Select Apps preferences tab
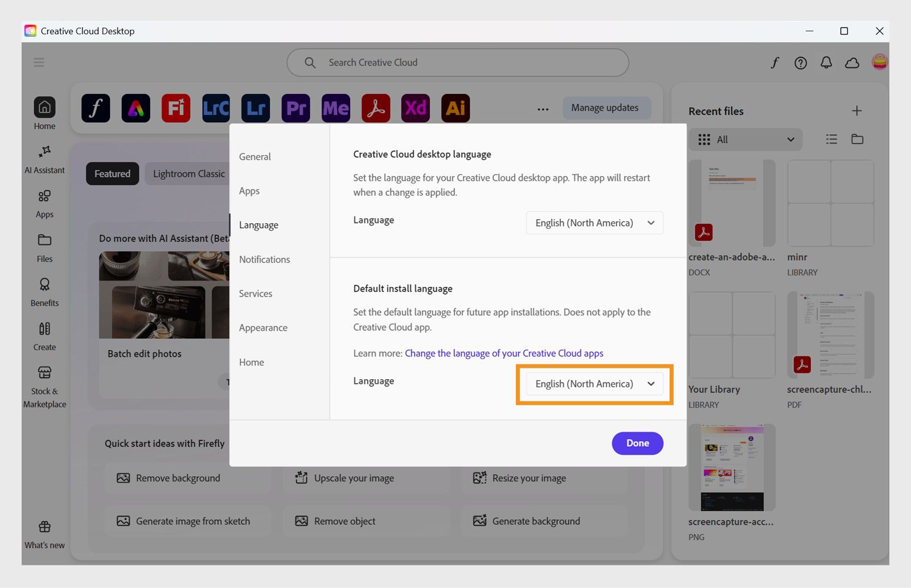 [249, 191]
